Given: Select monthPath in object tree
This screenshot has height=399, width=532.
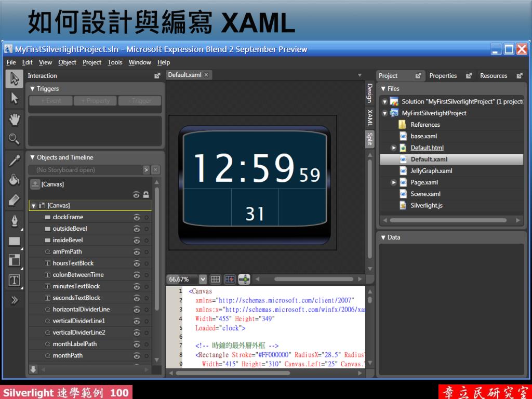Looking at the screenshot, I should click(68, 355).
